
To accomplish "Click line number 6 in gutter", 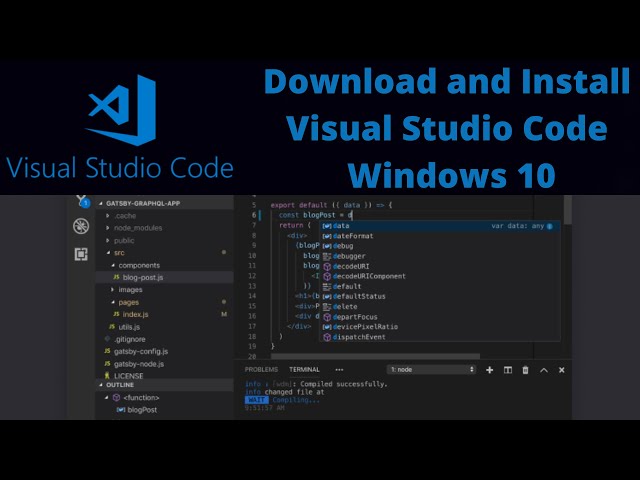I will point(254,215).
